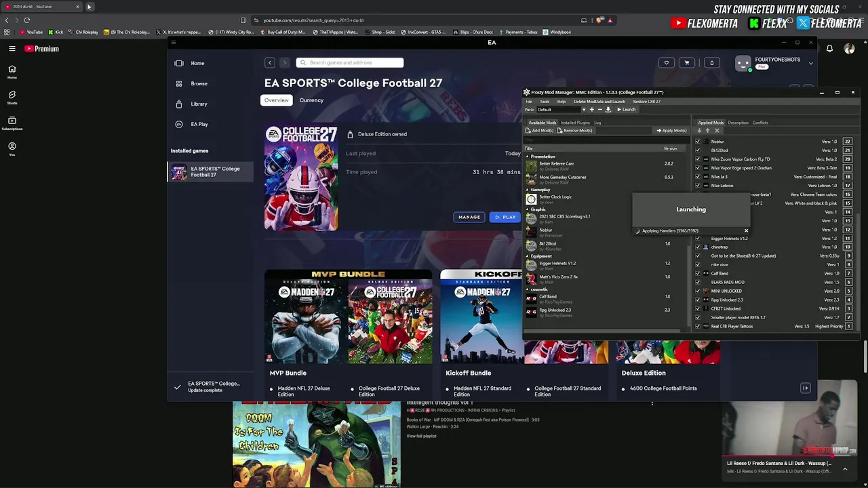Image resolution: width=868 pixels, height=488 pixels.
Task: Disable Nike Vapor Edge speed 2 Gradian mod
Action: coord(698,168)
